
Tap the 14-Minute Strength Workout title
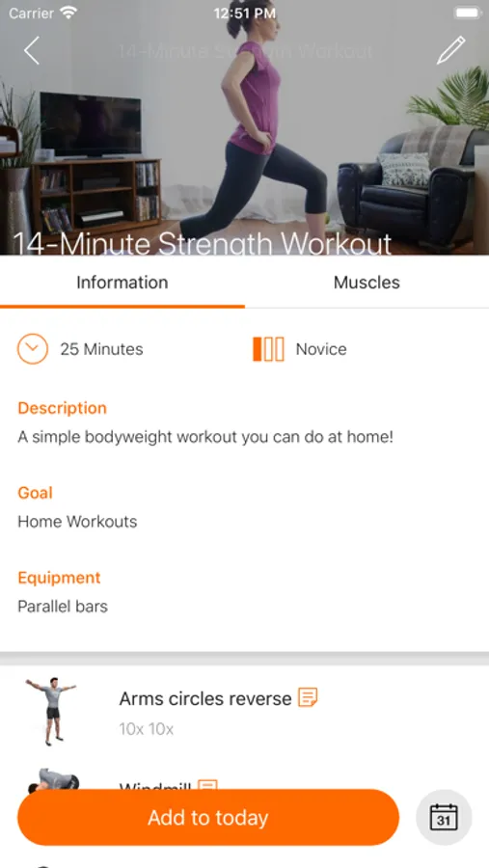click(x=203, y=244)
